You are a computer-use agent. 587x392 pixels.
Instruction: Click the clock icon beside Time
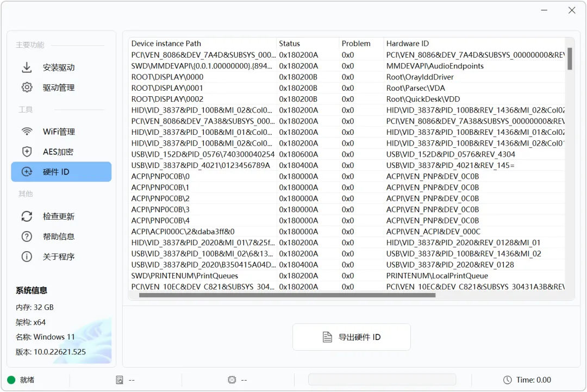click(507, 380)
